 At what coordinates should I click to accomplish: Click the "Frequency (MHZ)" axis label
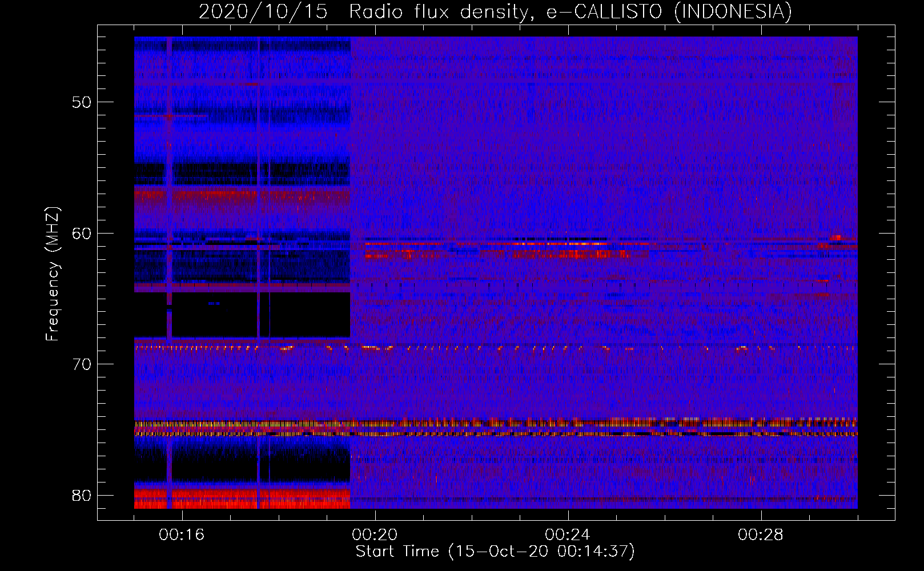pyautogui.click(x=53, y=274)
